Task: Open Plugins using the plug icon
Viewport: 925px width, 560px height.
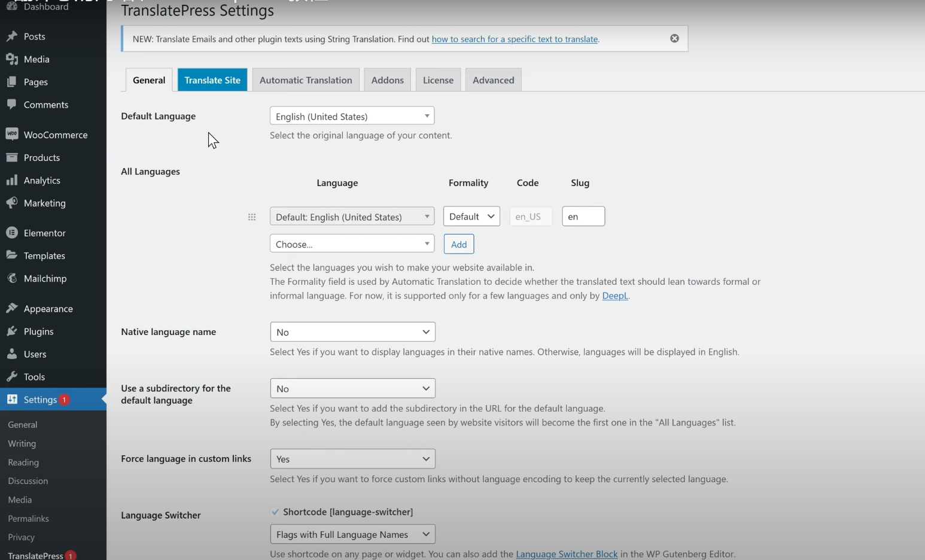Action: coord(12,331)
